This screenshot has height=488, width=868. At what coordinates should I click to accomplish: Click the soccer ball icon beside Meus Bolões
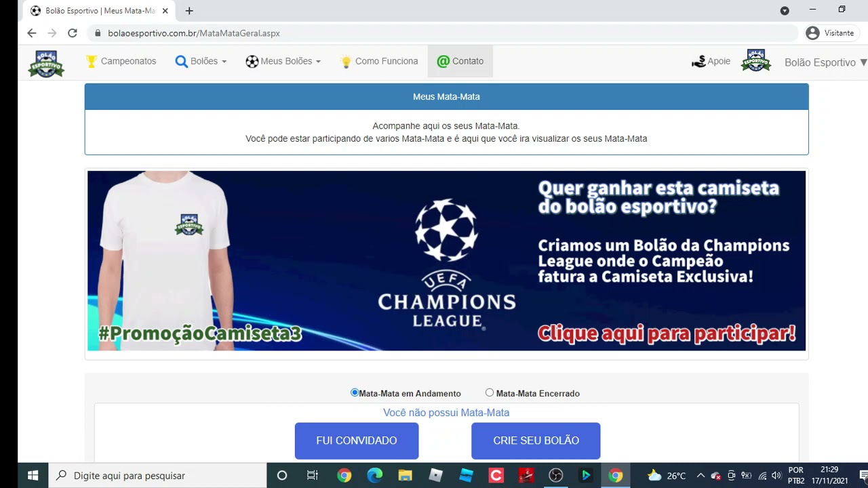(x=252, y=62)
